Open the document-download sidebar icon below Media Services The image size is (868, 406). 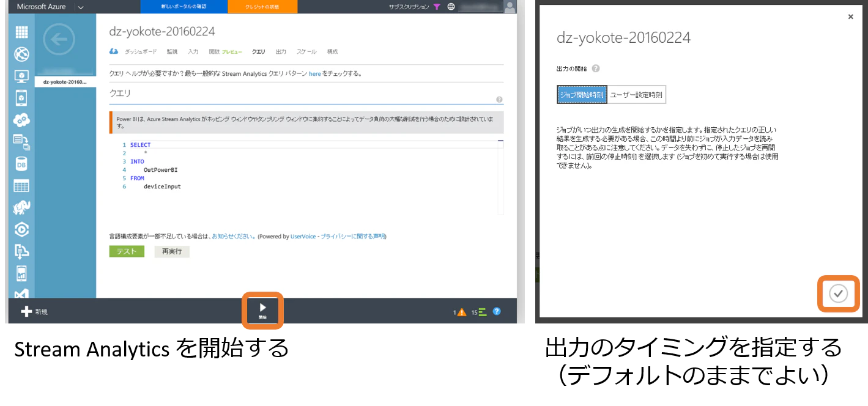[21, 251]
